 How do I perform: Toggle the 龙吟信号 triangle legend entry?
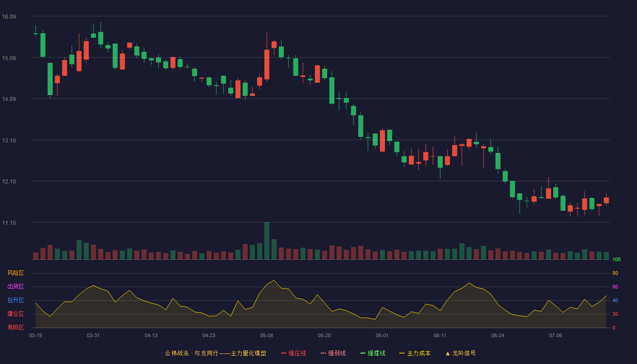[x=460, y=353]
